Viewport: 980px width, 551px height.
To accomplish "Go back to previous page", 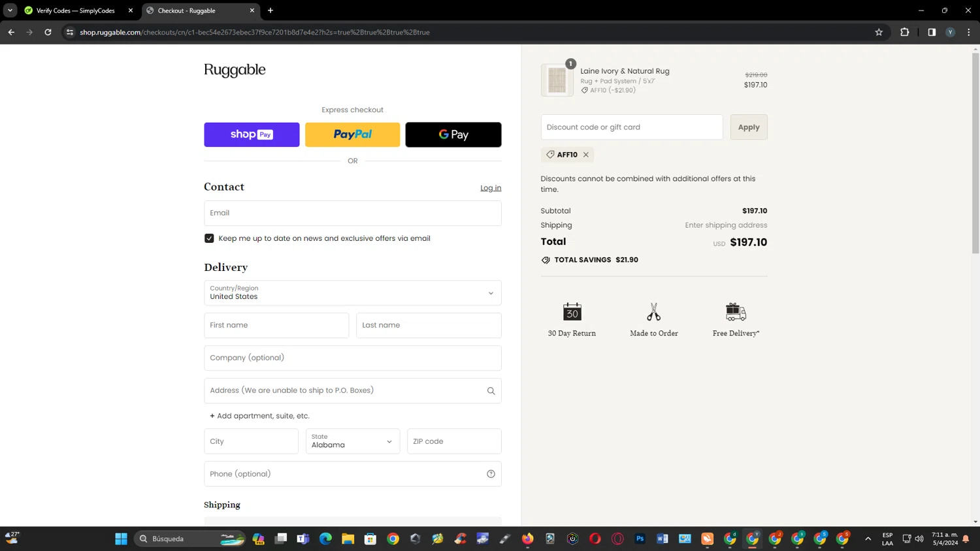I will click(11, 32).
